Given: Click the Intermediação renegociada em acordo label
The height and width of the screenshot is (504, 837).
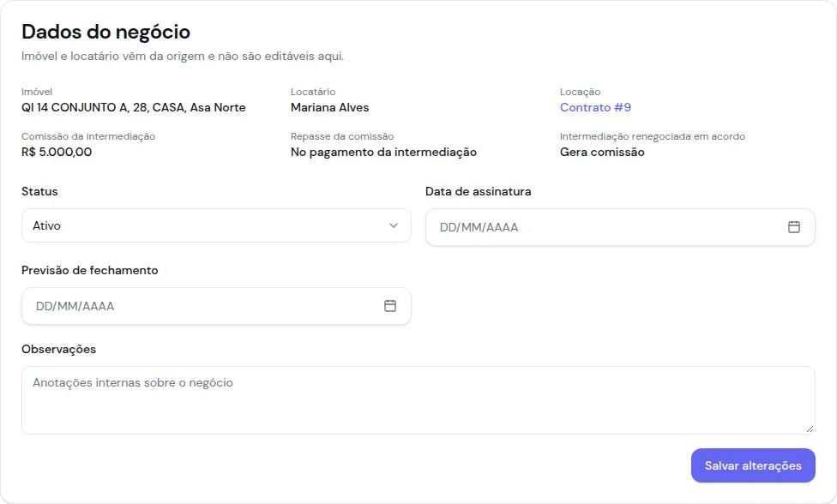Looking at the screenshot, I should tap(653, 136).
